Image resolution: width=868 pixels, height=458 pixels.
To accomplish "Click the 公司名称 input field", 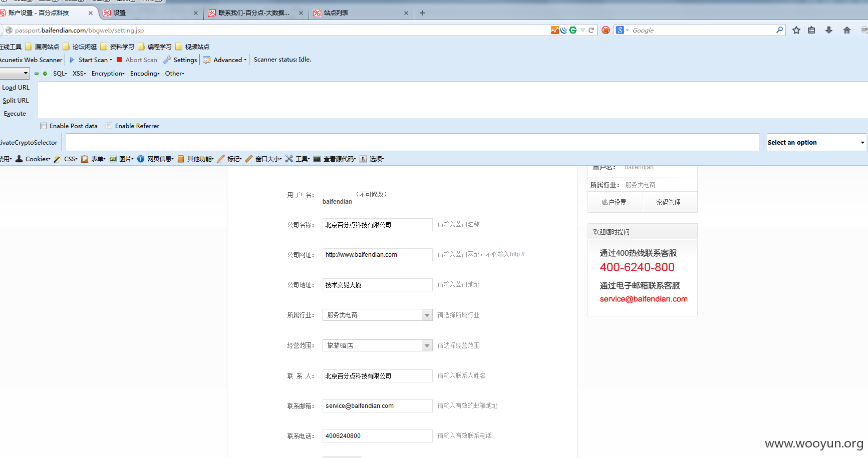I will pos(377,225).
